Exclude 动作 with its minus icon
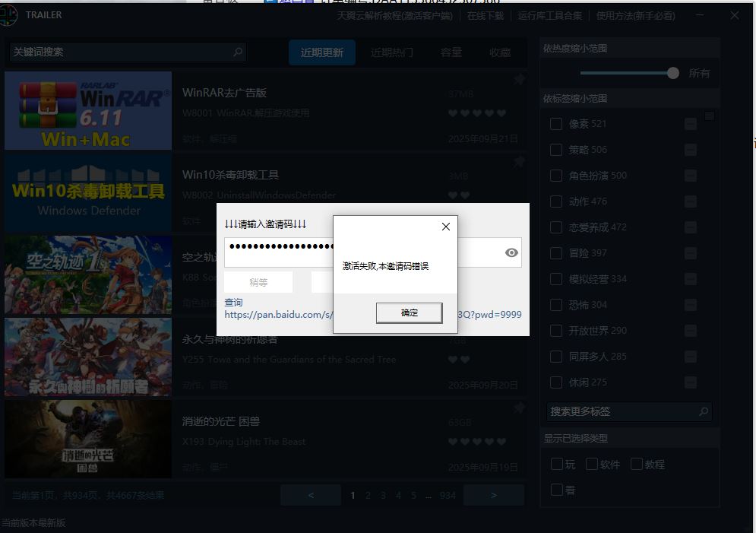Image resolution: width=756 pixels, height=533 pixels. (x=691, y=201)
